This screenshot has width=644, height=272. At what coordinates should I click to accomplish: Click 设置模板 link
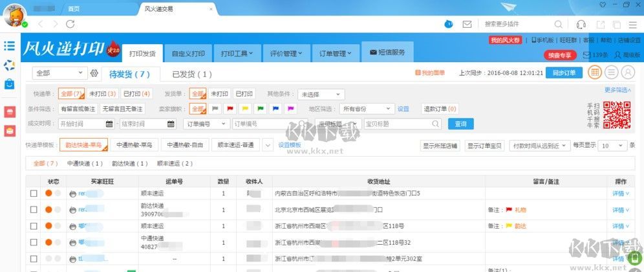pos(290,145)
